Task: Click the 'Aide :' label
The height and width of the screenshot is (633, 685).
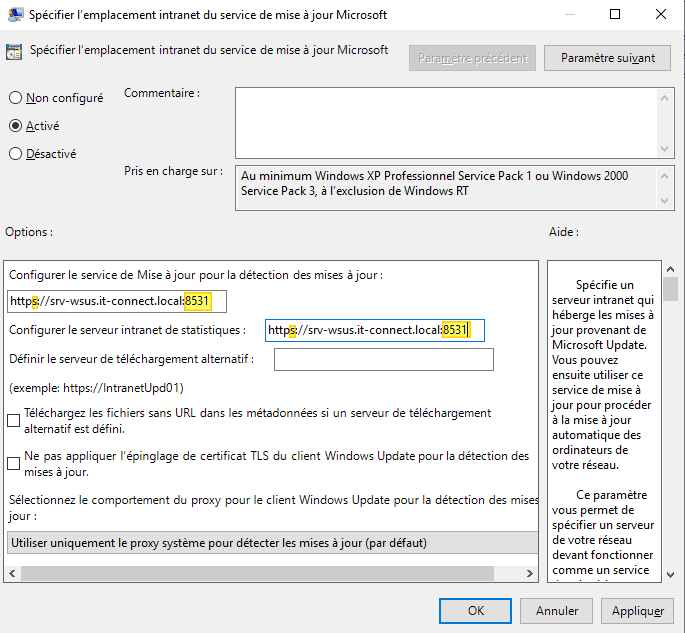Action: (564, 232)
